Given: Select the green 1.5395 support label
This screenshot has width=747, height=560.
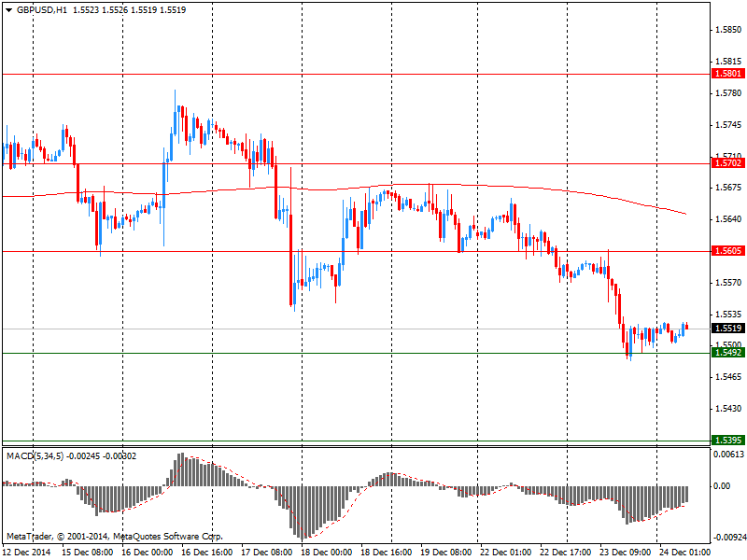Looking at the screenshot, I should [x=728, y=441].
